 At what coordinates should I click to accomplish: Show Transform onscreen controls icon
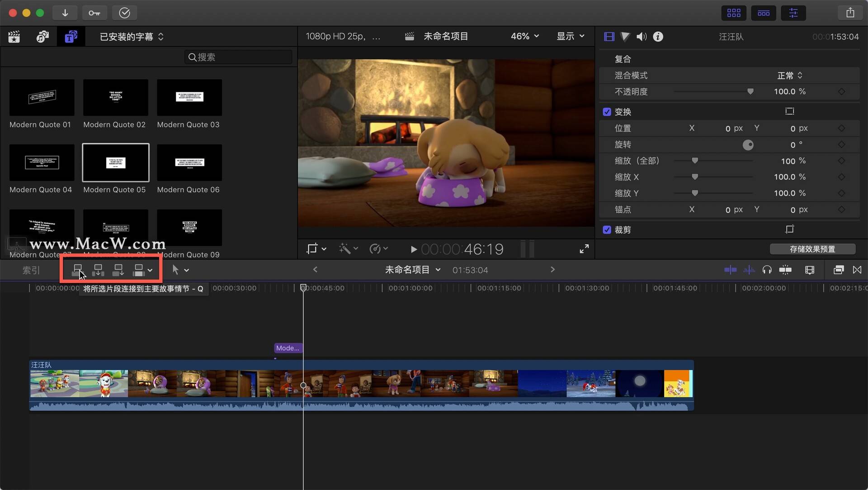[x=789, y=111]
